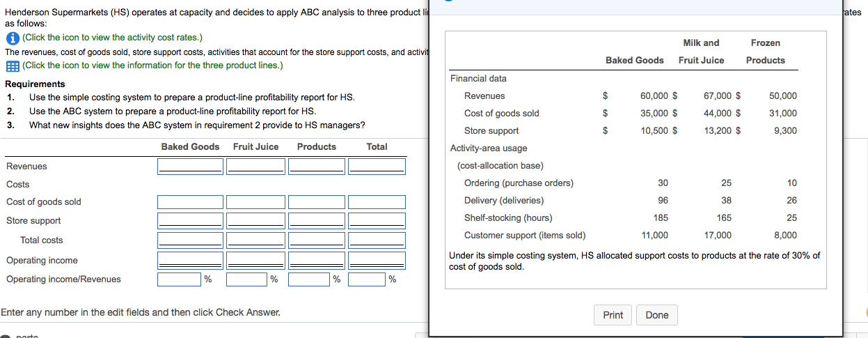
Task: Click the info icon for activity cost rates
Action: click(12, 38)
